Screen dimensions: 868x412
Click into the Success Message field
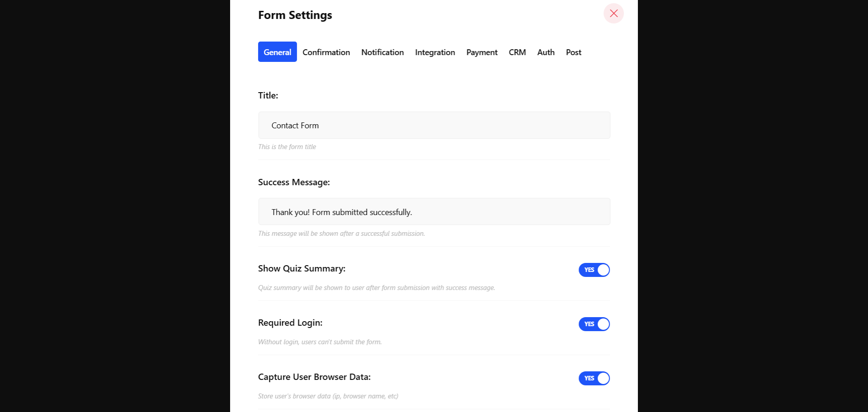pos(434,211)
